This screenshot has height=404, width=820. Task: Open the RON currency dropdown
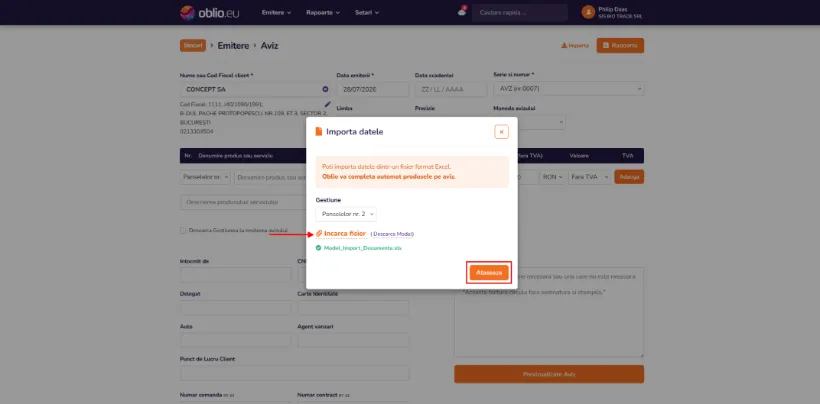(552, 177)
